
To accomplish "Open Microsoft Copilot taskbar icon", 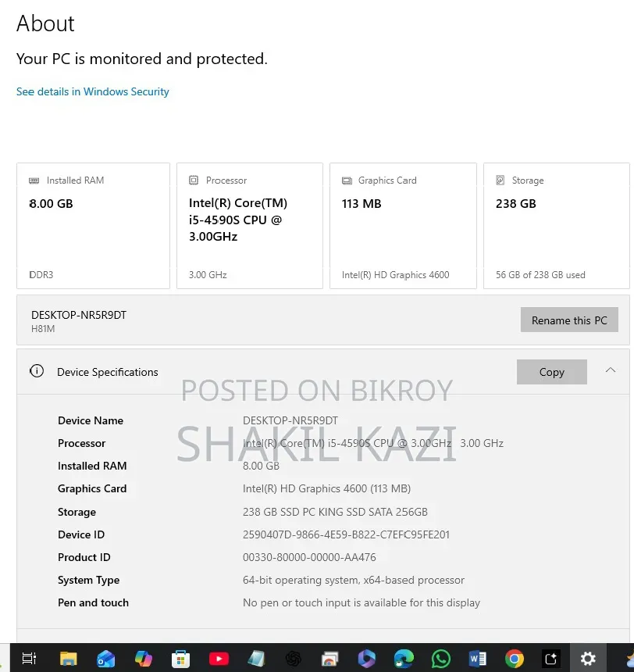I will 143,658.
